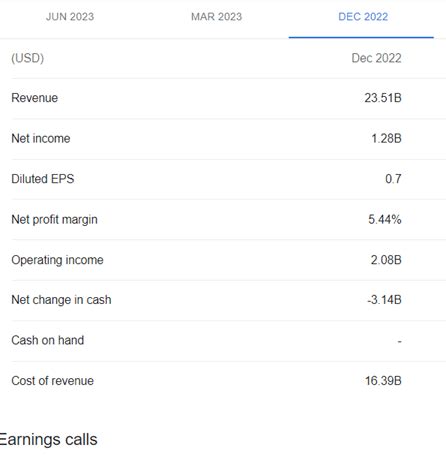Screen dimensions: 446x463
Task: Select the Revenue row label
Action: (35, 98)
